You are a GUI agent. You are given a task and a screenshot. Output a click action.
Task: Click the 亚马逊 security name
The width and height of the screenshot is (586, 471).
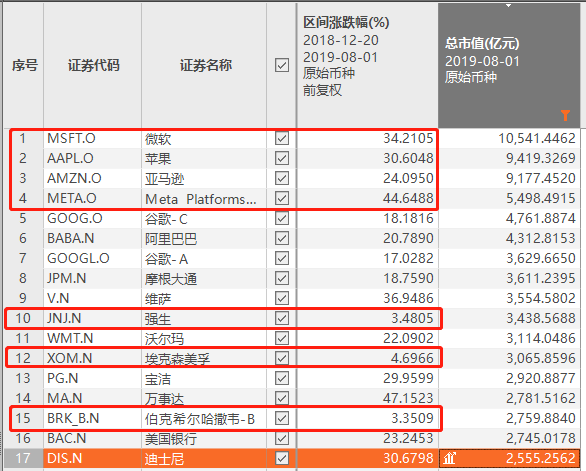(164, 179)
